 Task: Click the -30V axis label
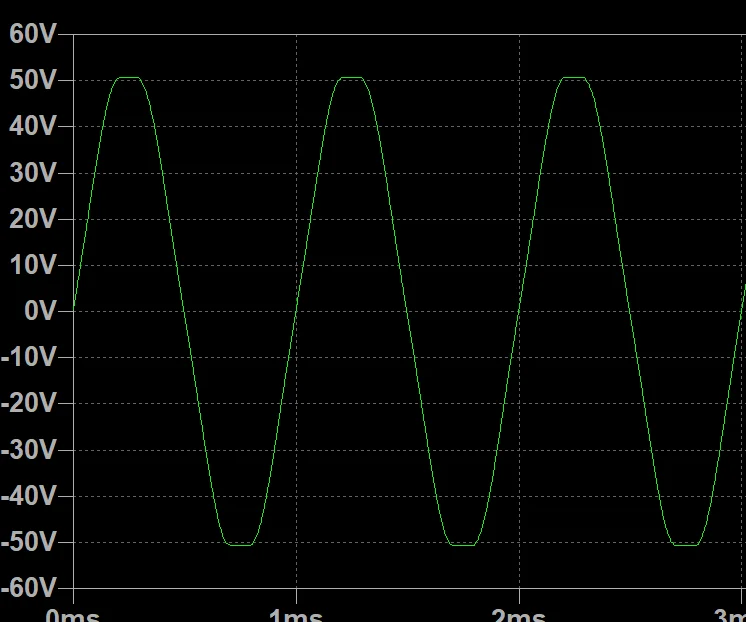tap(30, 450)
